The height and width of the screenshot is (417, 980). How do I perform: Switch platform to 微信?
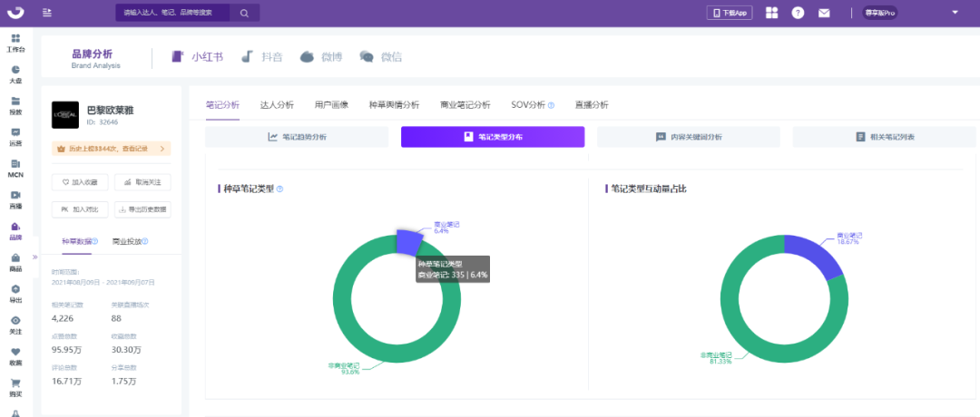pos(380,57)
